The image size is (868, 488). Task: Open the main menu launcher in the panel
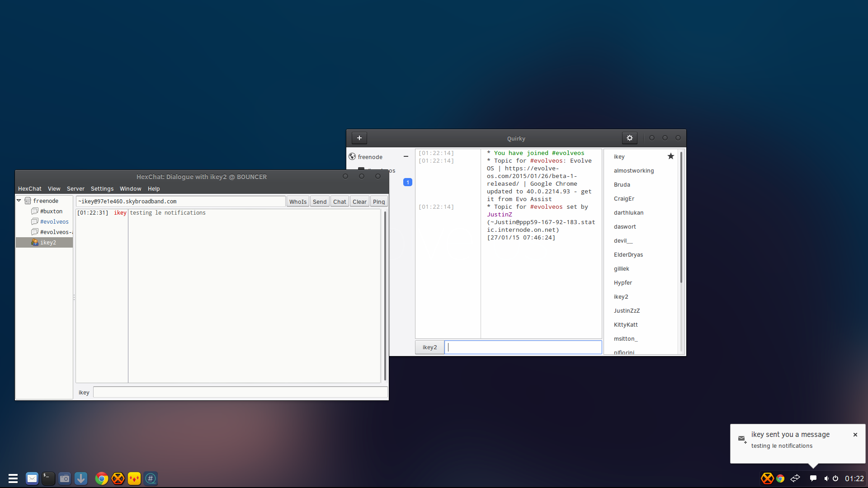coord(13,478)
